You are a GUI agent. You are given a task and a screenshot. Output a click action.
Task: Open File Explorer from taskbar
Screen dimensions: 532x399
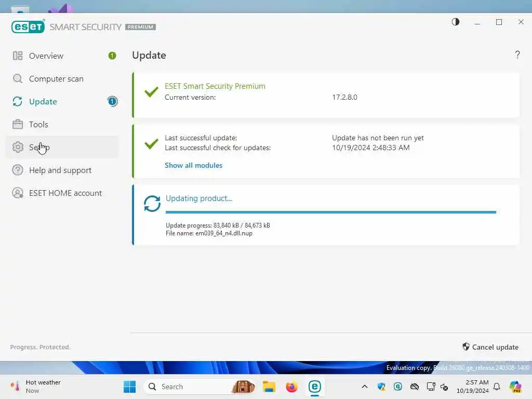(269, 387)
